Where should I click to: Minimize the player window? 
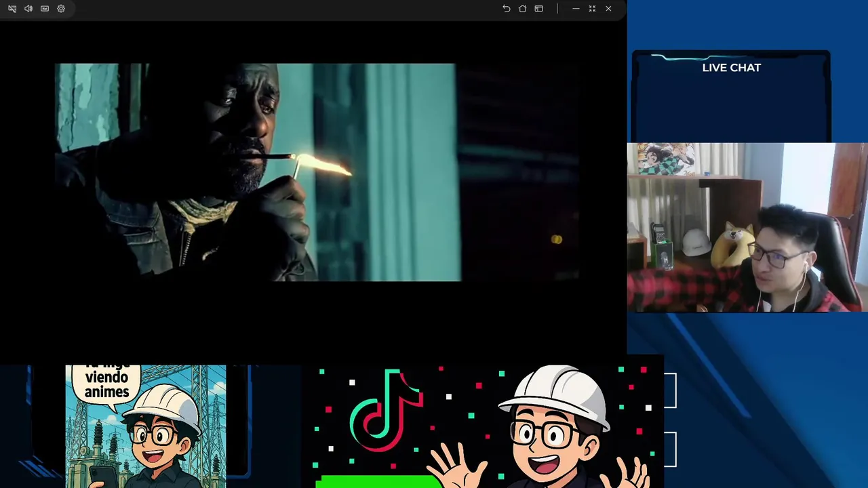point(576,9)
